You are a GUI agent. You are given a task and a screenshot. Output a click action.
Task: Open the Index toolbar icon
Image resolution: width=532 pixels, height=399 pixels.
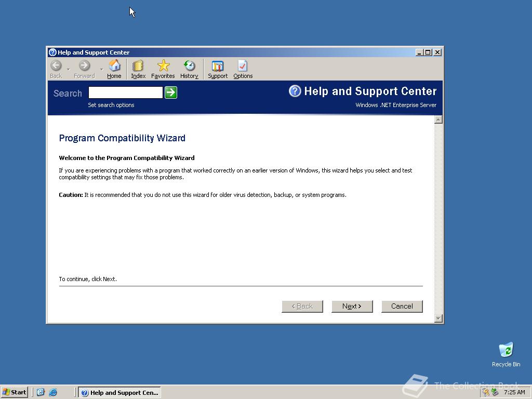[138, 69]
